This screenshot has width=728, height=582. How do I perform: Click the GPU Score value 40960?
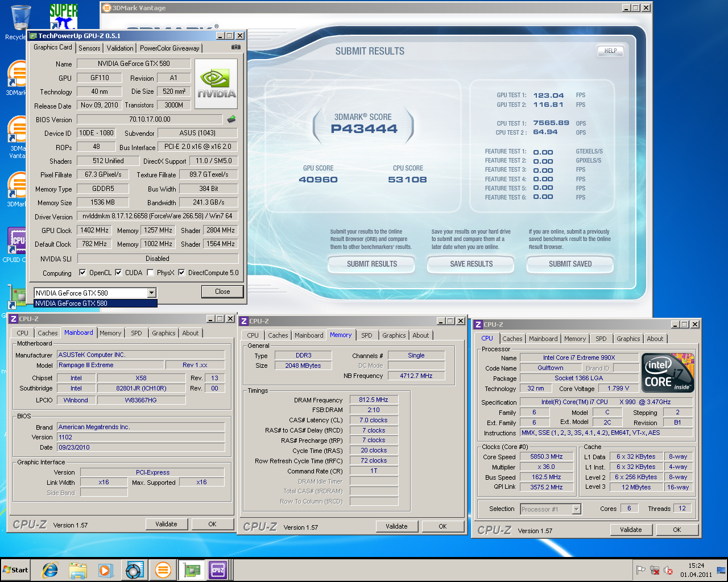318,180
